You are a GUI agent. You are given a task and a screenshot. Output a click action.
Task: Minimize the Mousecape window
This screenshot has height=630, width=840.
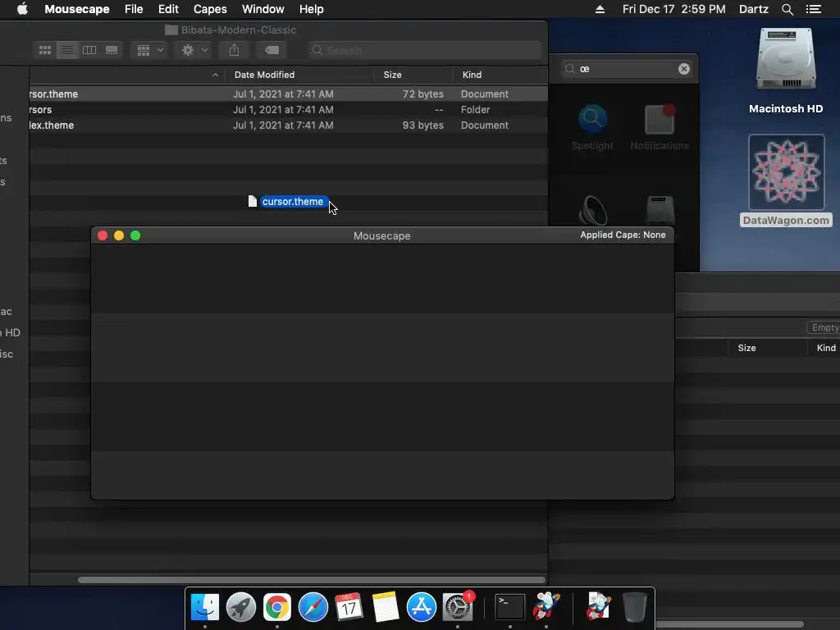(119, 235)
